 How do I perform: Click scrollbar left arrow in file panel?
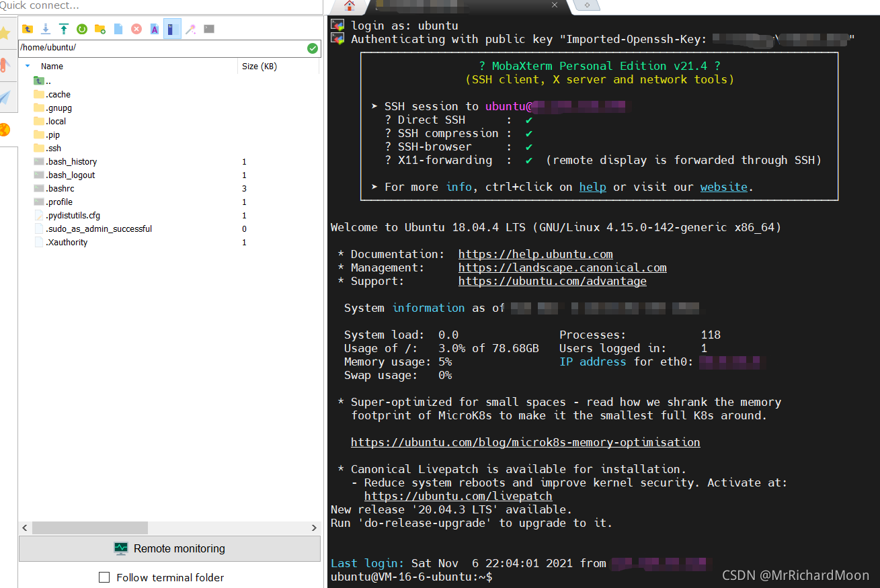point(26,528)
